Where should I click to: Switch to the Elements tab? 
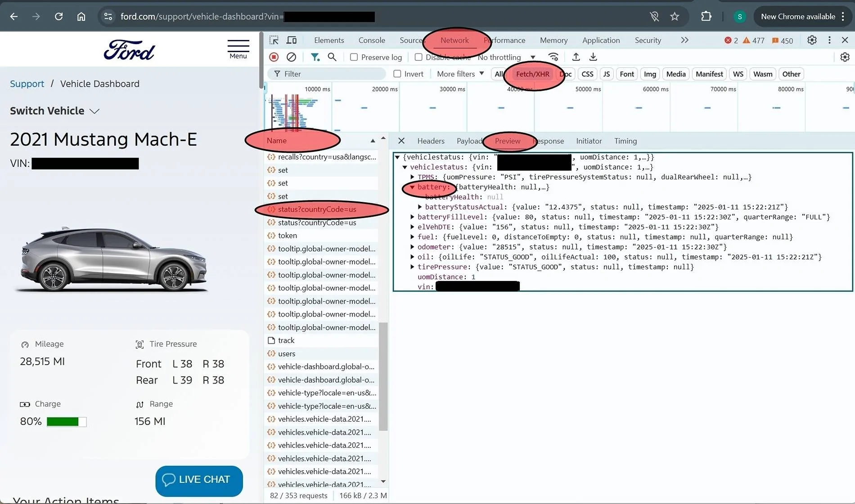(329, 40)
